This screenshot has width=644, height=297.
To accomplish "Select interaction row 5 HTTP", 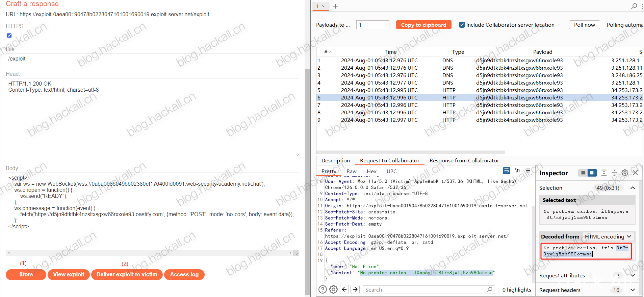I will [480, 90].
